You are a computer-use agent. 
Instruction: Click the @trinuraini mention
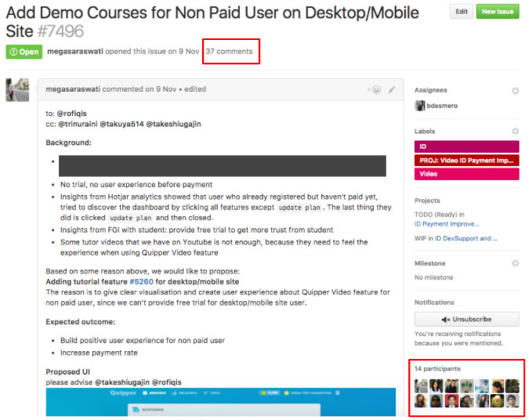78,124
